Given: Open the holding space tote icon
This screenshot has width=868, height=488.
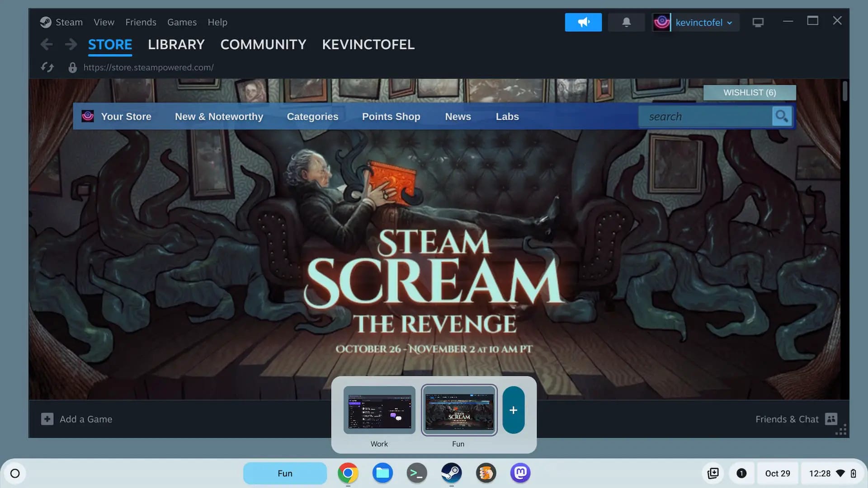Looking at the screenshot, I should click(713, 473).
